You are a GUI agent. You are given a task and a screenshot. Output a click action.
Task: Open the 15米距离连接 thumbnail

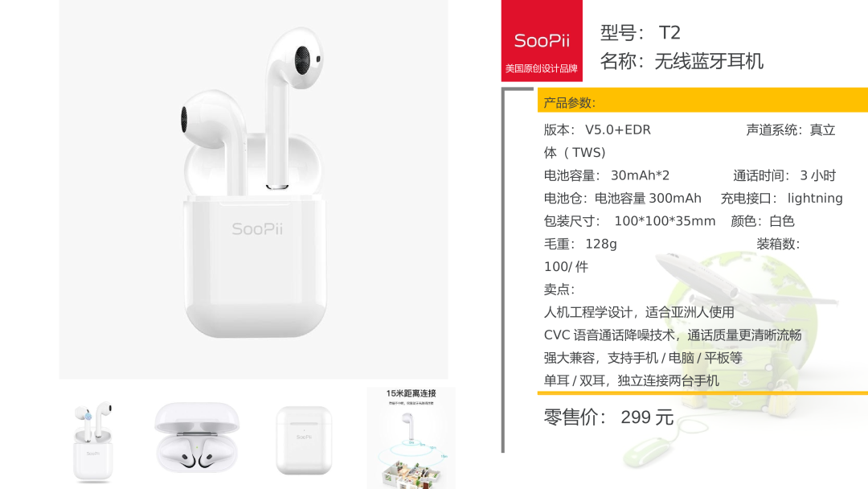411,438
